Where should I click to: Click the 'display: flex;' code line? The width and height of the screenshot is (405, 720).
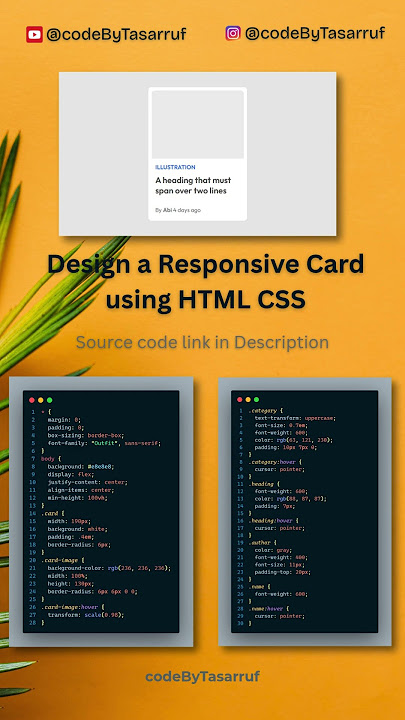coord(71,474)
